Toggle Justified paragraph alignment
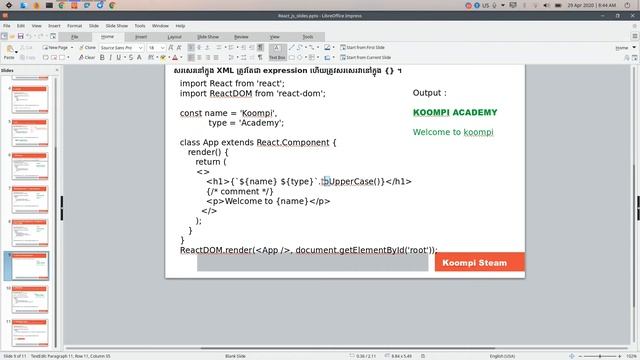Image resolution: width=640 pixels, height=360 pixels. tap(216, 58)
